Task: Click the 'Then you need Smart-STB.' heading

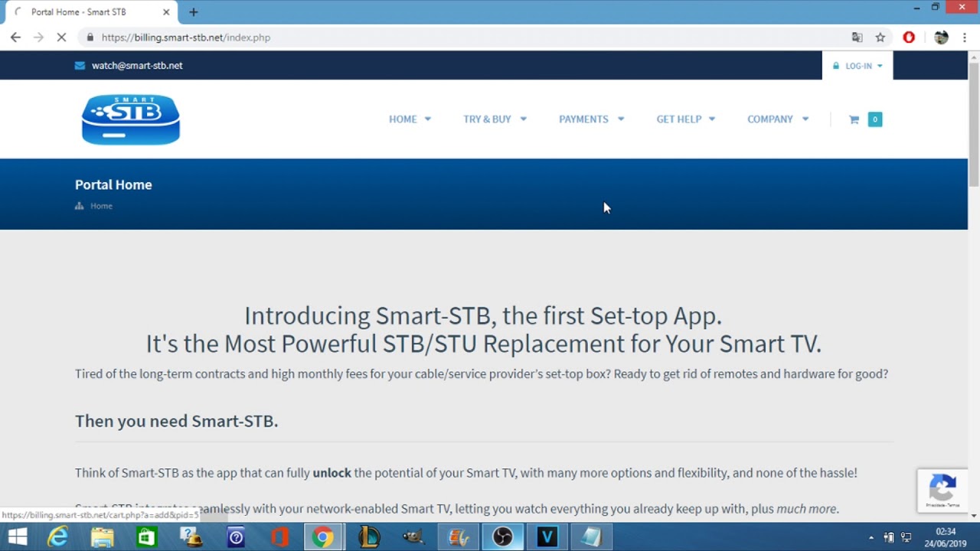Action: click(x=176, y=421)
